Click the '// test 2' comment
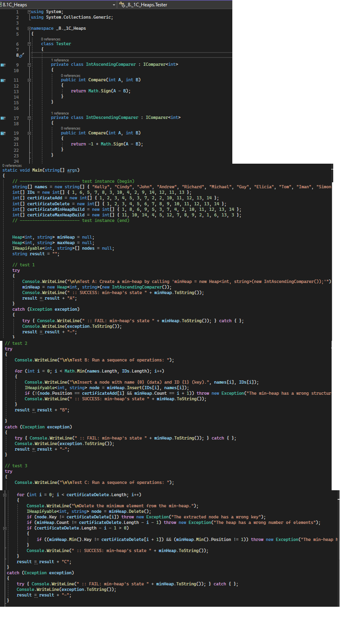 click(16, 343)
